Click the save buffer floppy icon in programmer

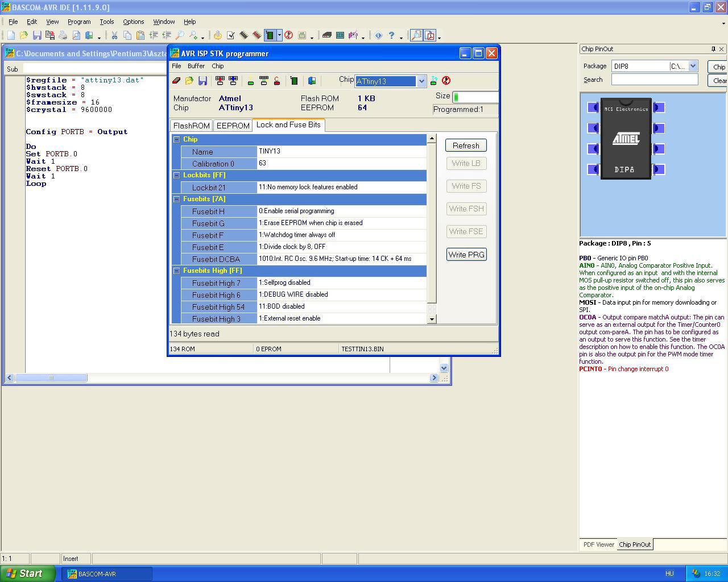(x=202, y=81)
